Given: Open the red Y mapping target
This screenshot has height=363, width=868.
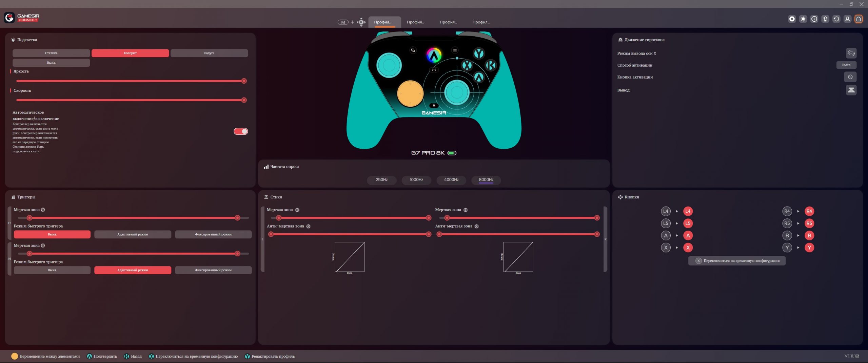Looking at the screenshot, I should (809, 248).
